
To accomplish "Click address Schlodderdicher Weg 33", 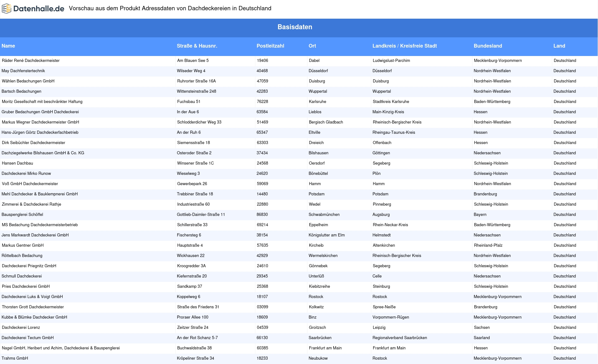I will (199, 122).
